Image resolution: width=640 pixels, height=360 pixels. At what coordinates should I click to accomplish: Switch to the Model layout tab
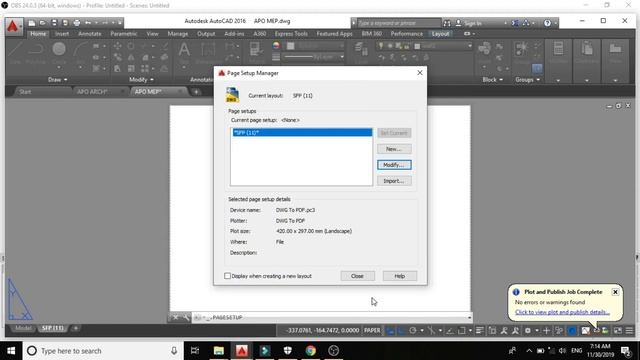(x=23, y=328)
